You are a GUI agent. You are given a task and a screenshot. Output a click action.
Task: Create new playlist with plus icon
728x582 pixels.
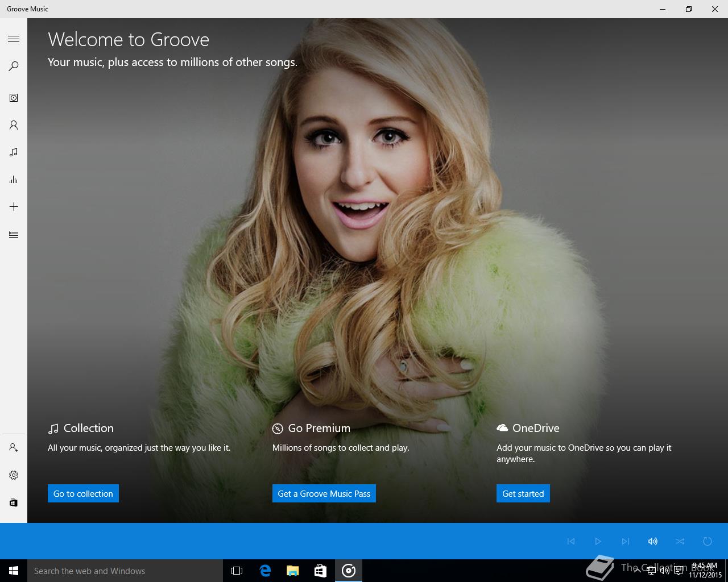coord(14,207)
